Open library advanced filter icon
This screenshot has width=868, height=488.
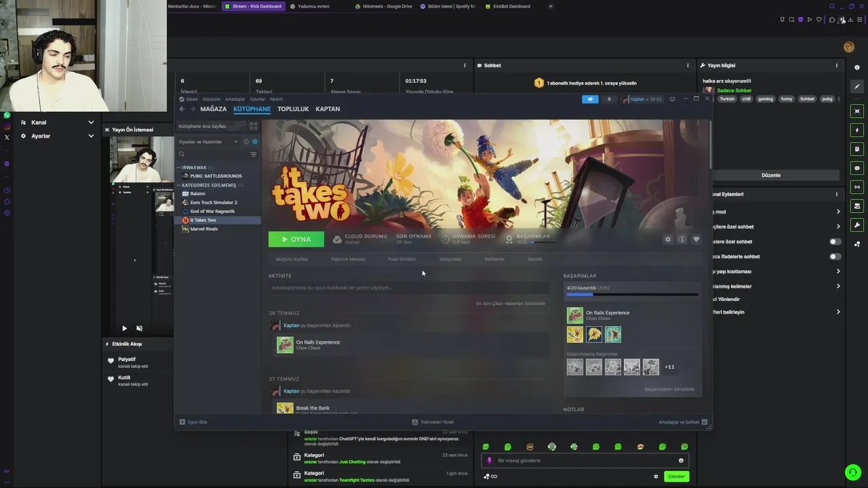[x=254, y=155]
